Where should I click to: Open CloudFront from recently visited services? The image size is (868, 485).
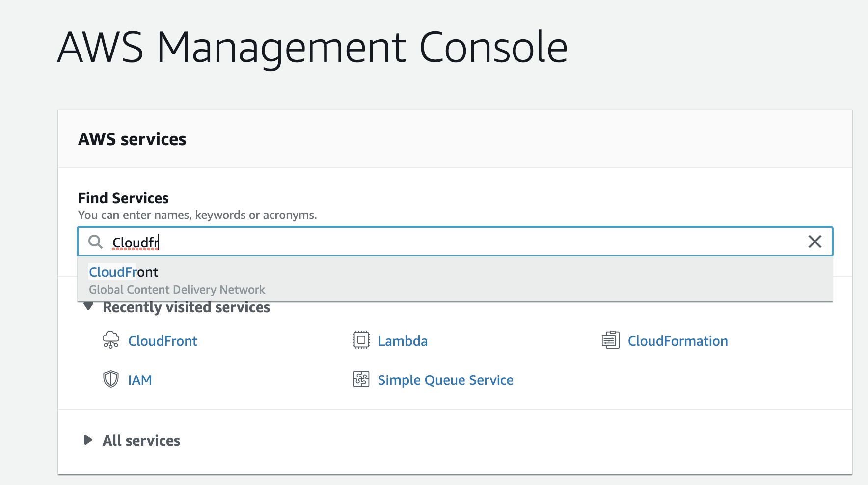click(x=163, y=341)
